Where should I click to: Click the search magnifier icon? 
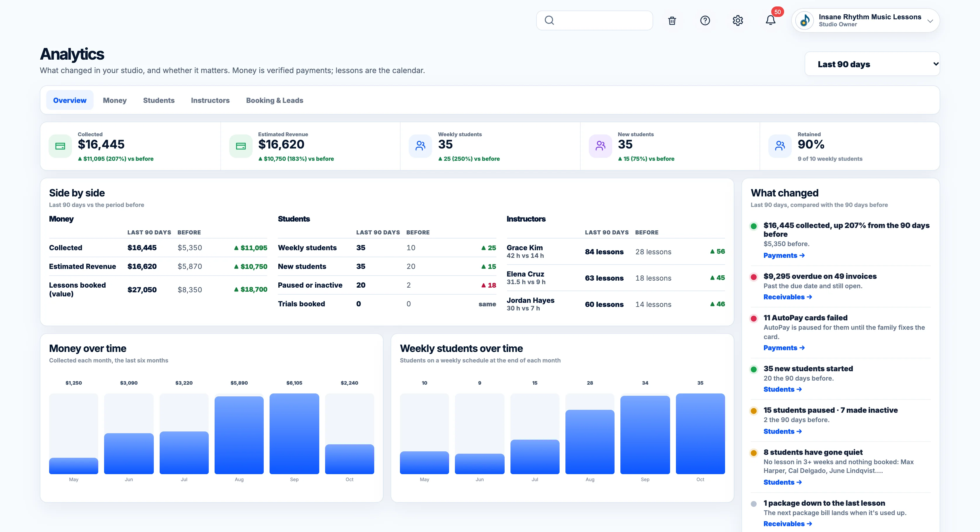click(549, 20)
